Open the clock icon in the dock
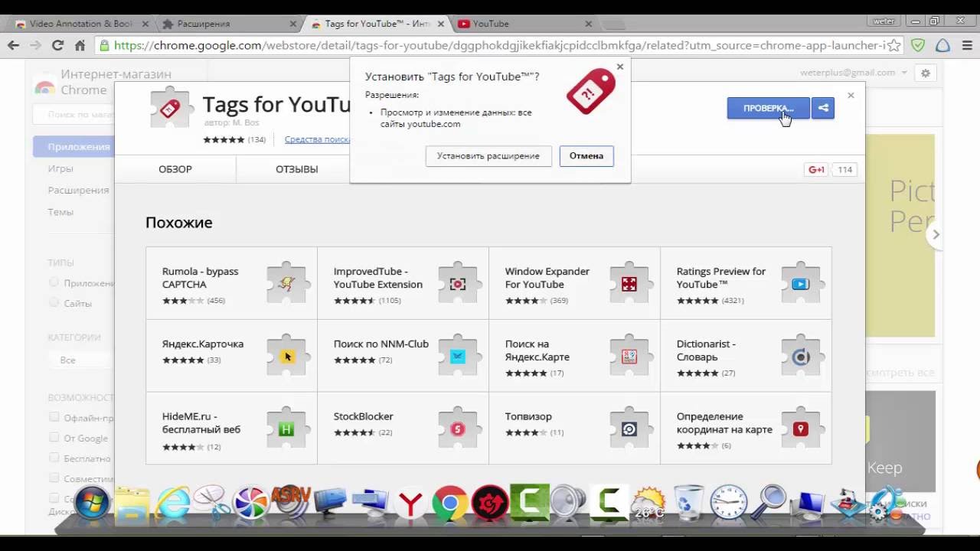 728,503
